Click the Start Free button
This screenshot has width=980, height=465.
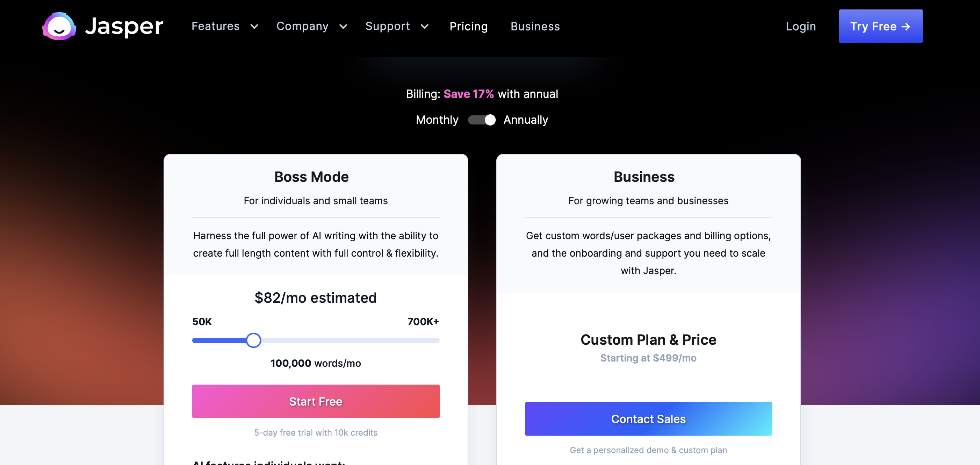pyautogui.click(x=315, y=401)
